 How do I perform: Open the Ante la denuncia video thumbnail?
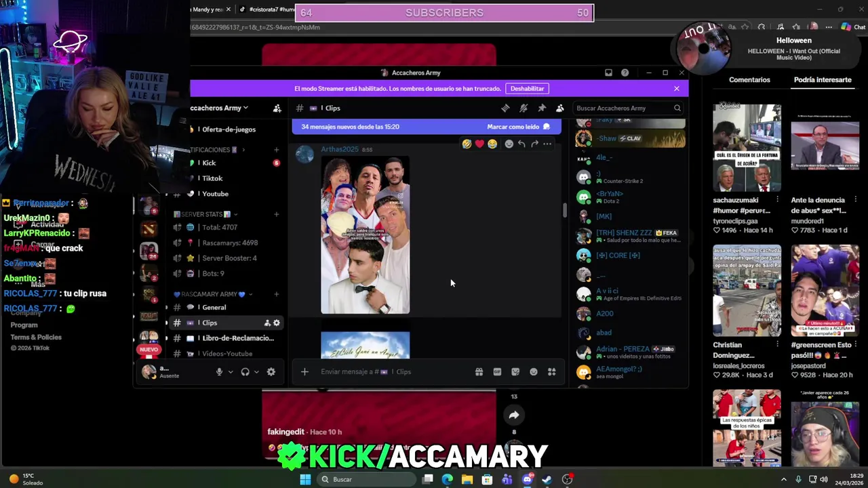[825, 147]
